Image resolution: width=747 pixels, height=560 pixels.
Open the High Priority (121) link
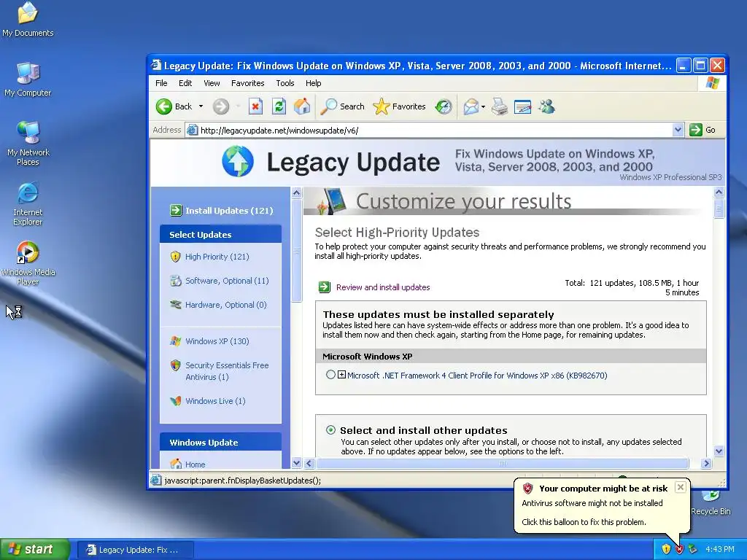[x=217, y=257]
